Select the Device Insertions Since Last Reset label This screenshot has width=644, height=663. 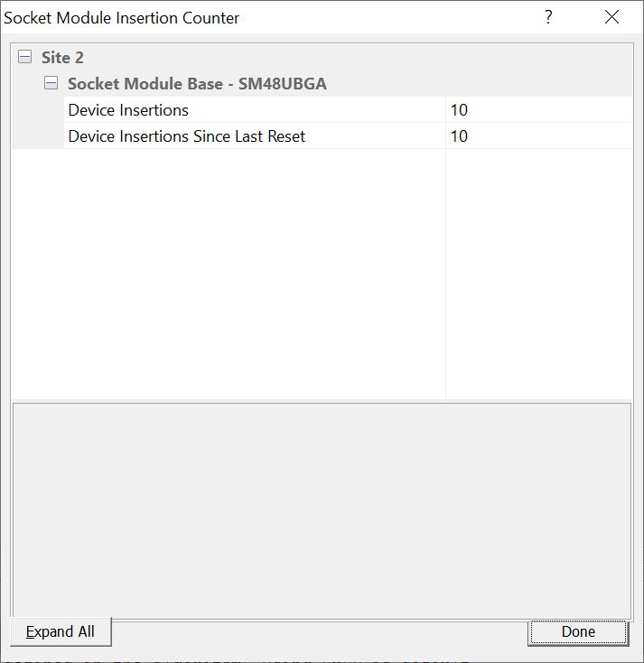(x=186, y=136)
